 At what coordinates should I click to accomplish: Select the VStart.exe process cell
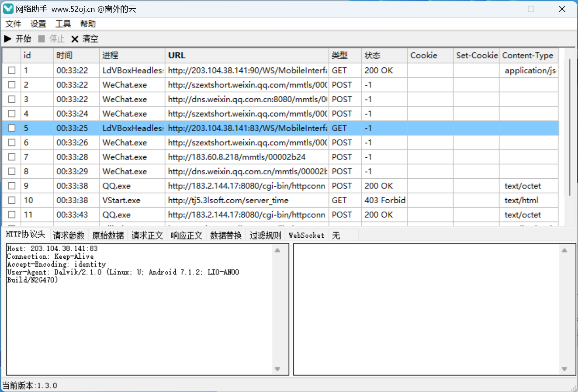pos(132,200)
